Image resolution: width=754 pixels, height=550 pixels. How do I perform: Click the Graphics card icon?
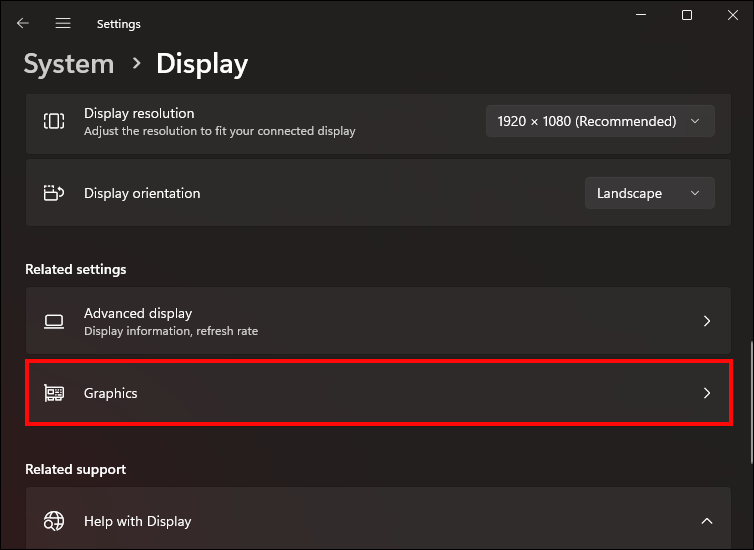click(x=54, y=393)
